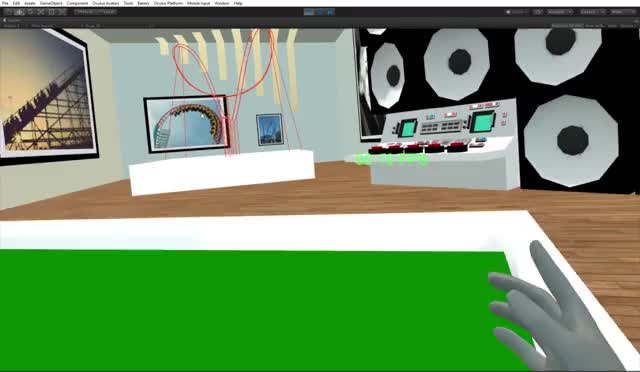Open the Account dropdown
This screenshot has height=372, width=640.
560,12
